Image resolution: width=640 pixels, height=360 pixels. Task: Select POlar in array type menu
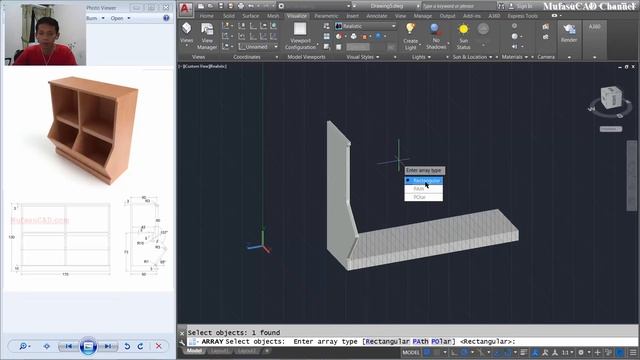424,197
